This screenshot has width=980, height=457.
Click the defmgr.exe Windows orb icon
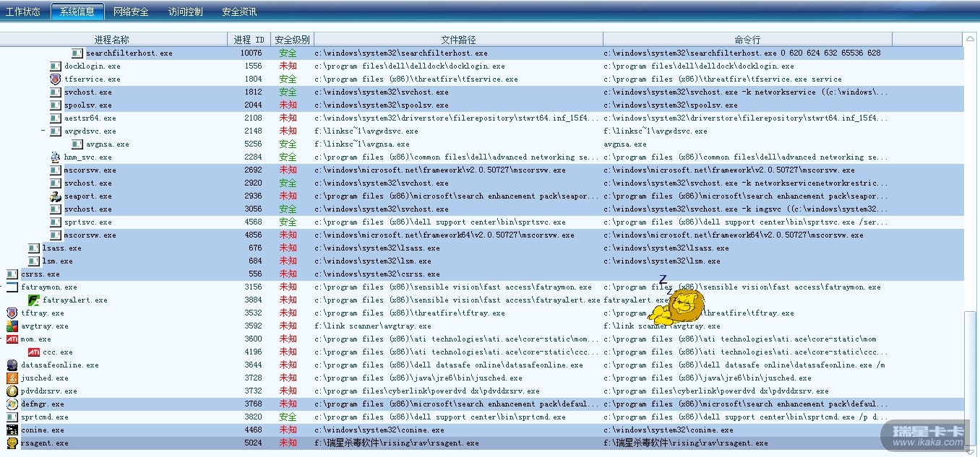(12, 404)
